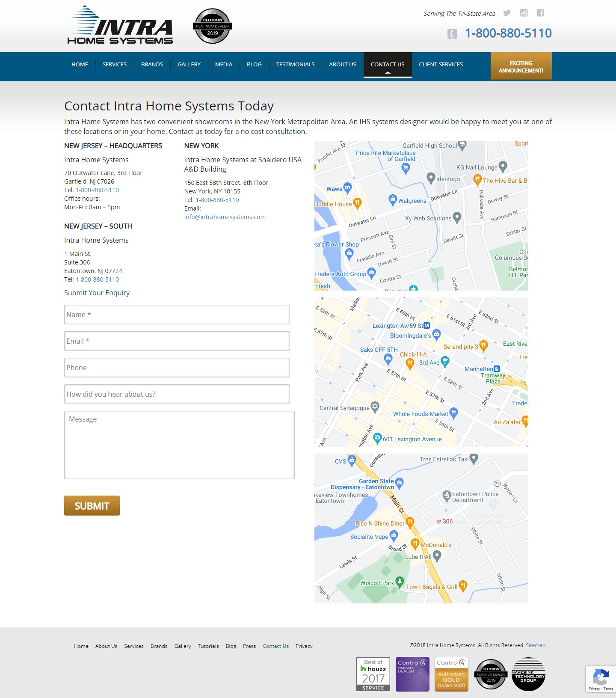Focus the Name field
616x698 pixels.
click(x=177, y=315)
